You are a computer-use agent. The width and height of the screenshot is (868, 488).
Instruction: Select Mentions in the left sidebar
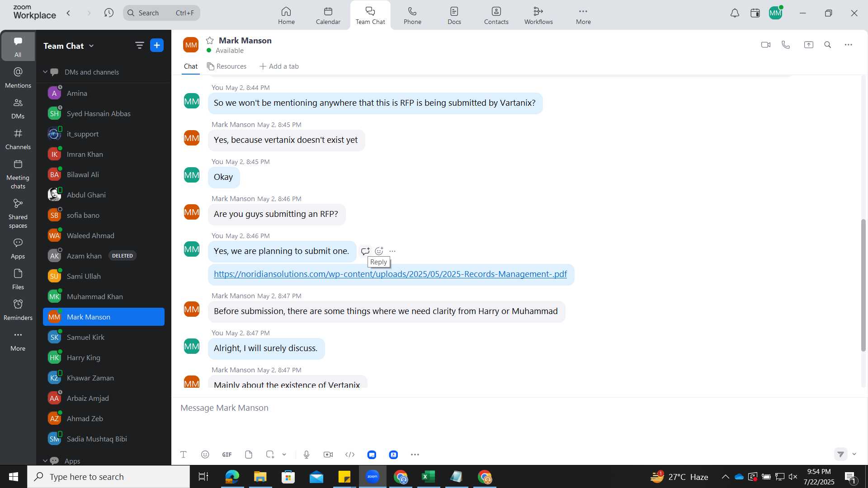coord(18,78)
